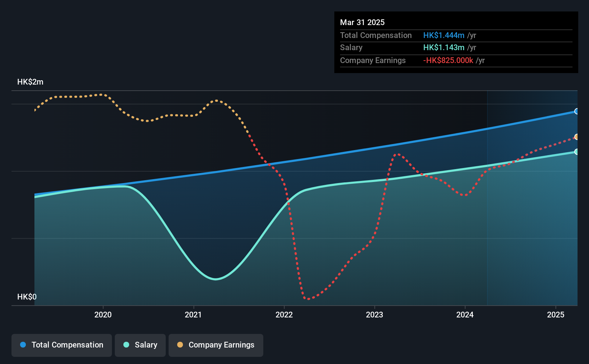Click the Mar 31 2025 tooltip date
Viewport: 589px width, 364px height.
pyautogui.click(x=362, y=23)
